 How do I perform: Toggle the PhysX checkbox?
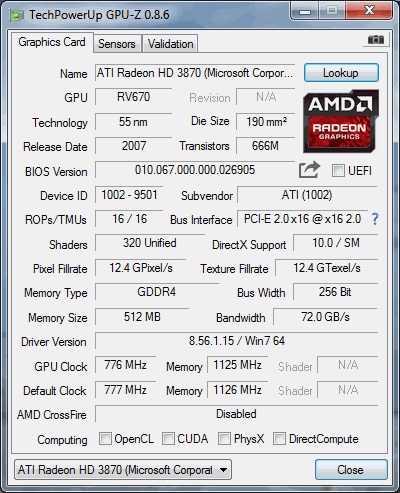point(224,439)
